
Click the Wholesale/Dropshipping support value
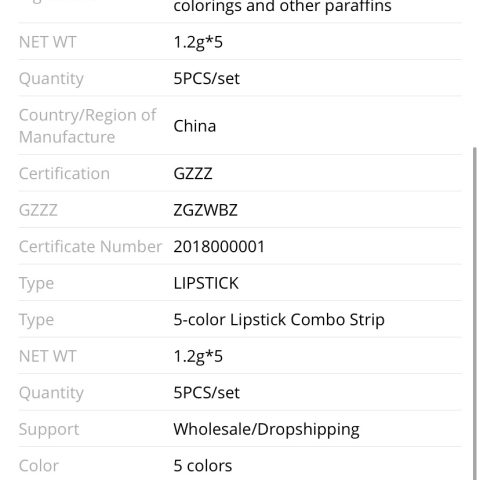tap(266, 429)
